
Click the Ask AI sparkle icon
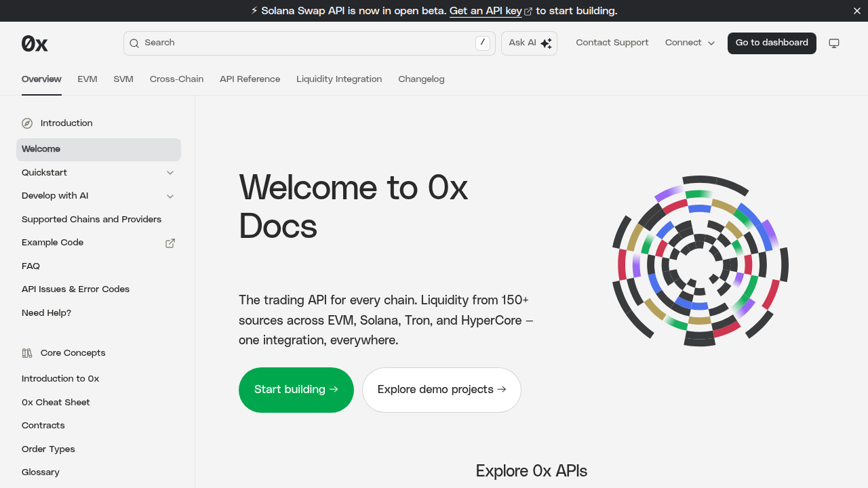point(546,43)
